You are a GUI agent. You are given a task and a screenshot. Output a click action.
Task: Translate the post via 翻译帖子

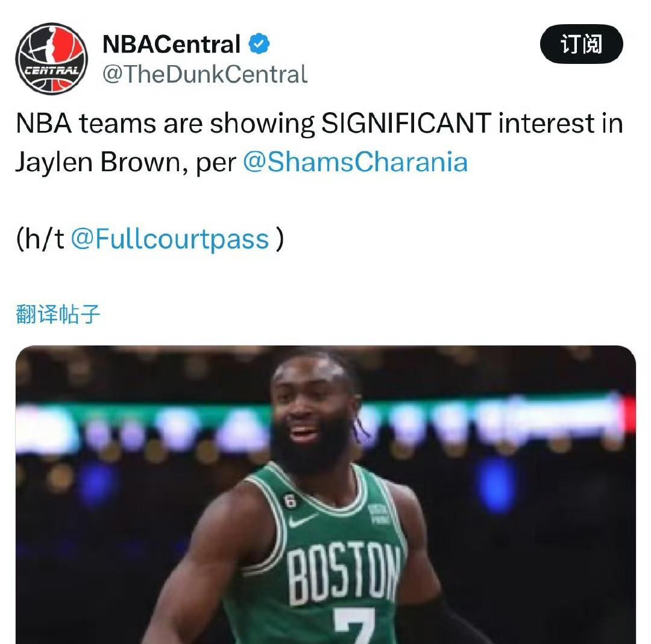click(58, 314)
